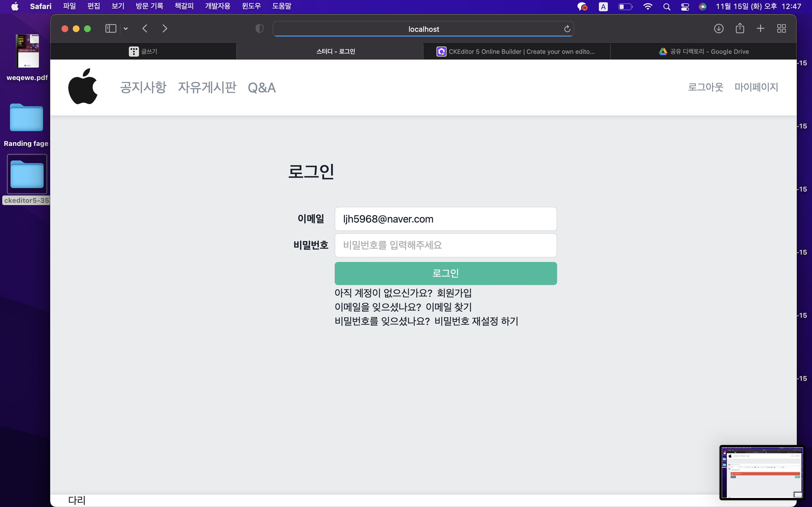Open the 자유게시판 navigation link

pos(207,87)
